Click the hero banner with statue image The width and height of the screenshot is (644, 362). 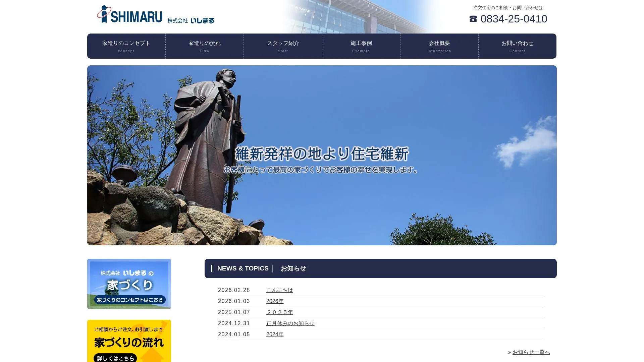(322, 155)
